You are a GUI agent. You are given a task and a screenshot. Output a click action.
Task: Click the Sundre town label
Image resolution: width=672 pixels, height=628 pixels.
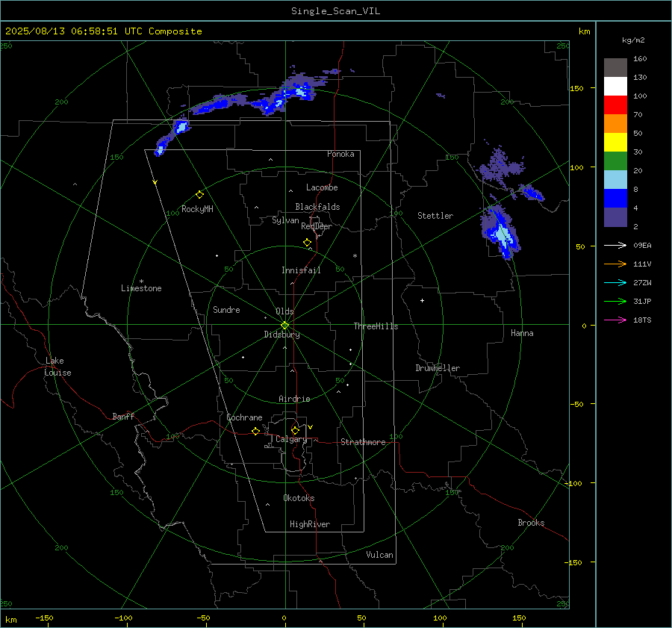pos(226,310)
